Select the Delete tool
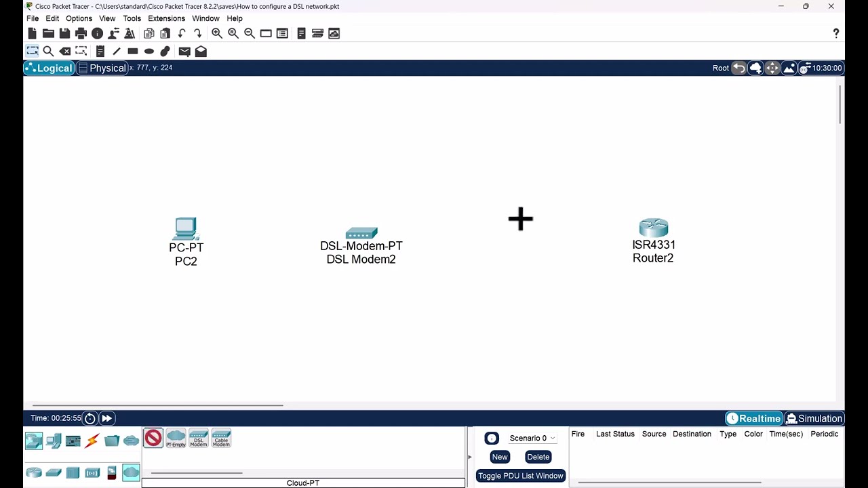The width and height of the screenshot is (868, 488). click(64, 51)
